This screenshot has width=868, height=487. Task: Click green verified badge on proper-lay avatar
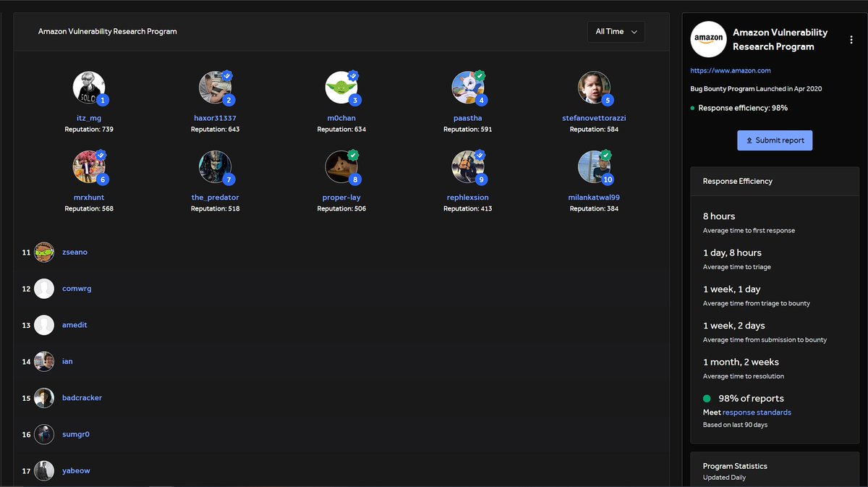click(353, 155)
